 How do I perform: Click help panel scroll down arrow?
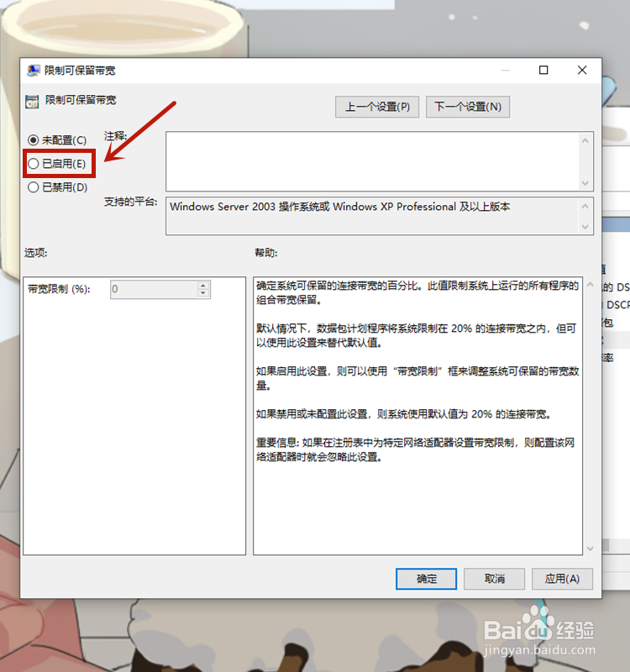(x=591, y=549)
